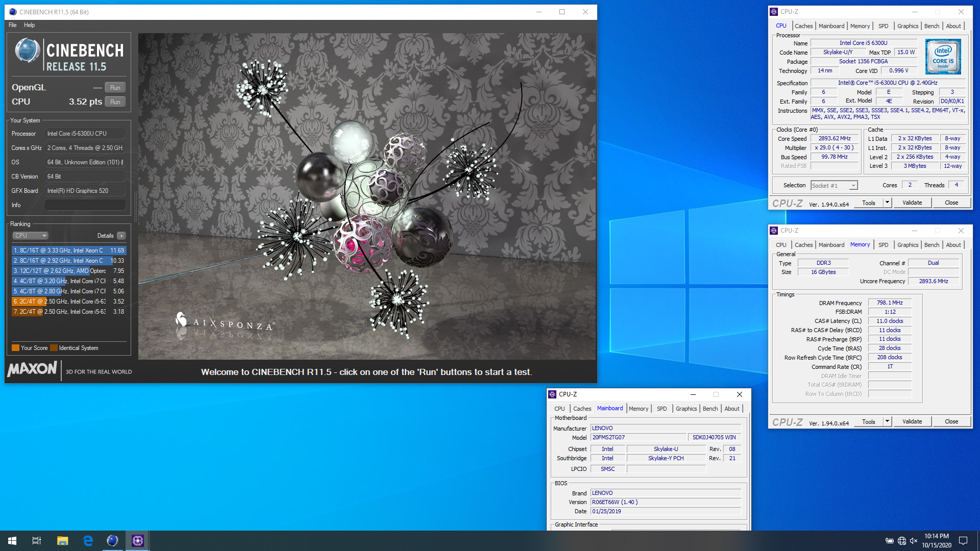
Task: Click the Cinebench title bar app icon
Action: click(13, 12)
